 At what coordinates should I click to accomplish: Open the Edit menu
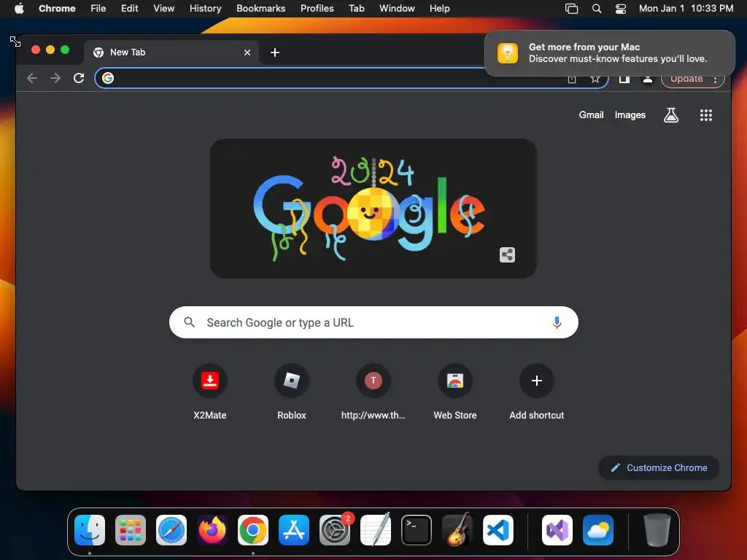point(129,8)
